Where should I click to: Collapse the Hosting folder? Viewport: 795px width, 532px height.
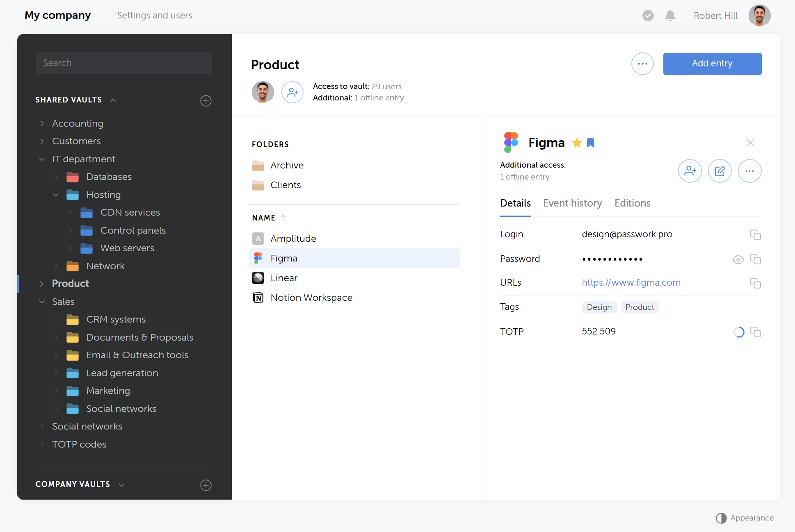[x=56, y=195]
